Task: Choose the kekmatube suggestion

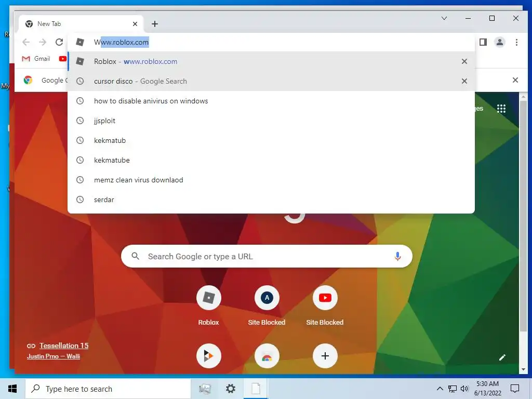Action: point(271,160)
